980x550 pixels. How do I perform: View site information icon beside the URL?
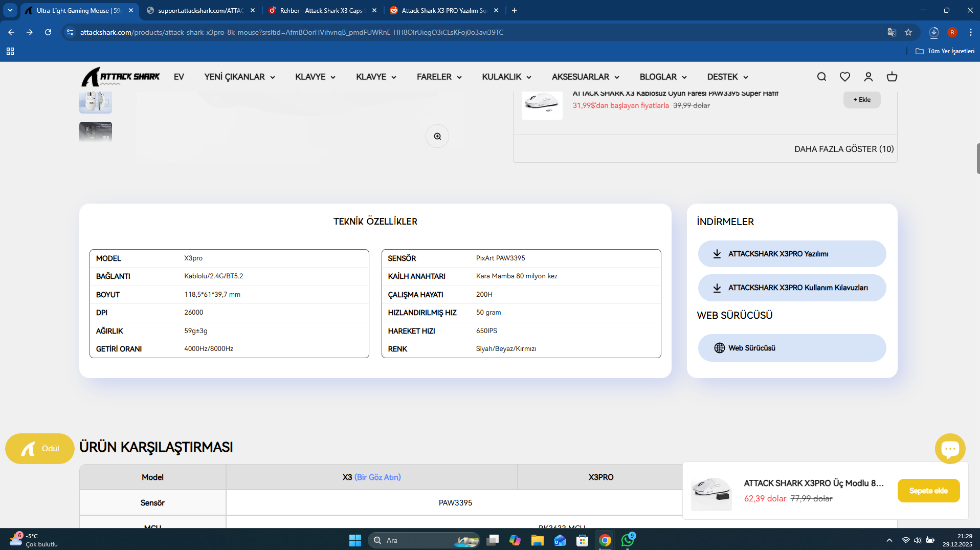coord(70,32)
